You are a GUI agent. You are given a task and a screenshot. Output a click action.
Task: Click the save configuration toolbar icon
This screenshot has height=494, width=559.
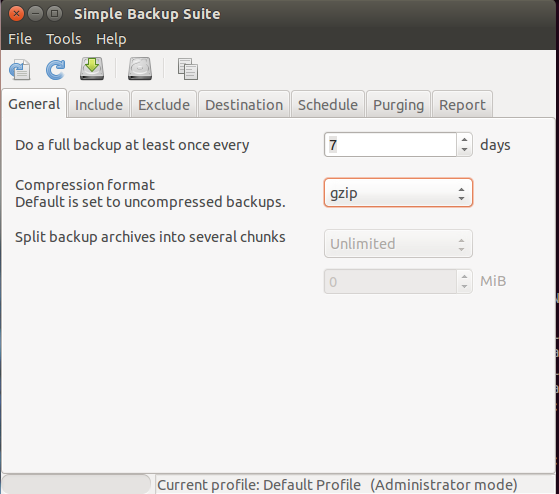click(x=20, y=69)
